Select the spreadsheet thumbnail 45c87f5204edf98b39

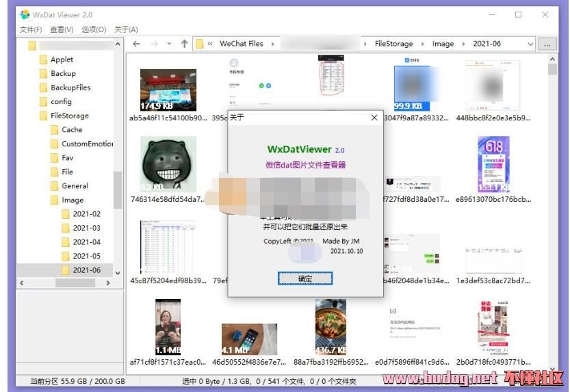pos(168,247)
